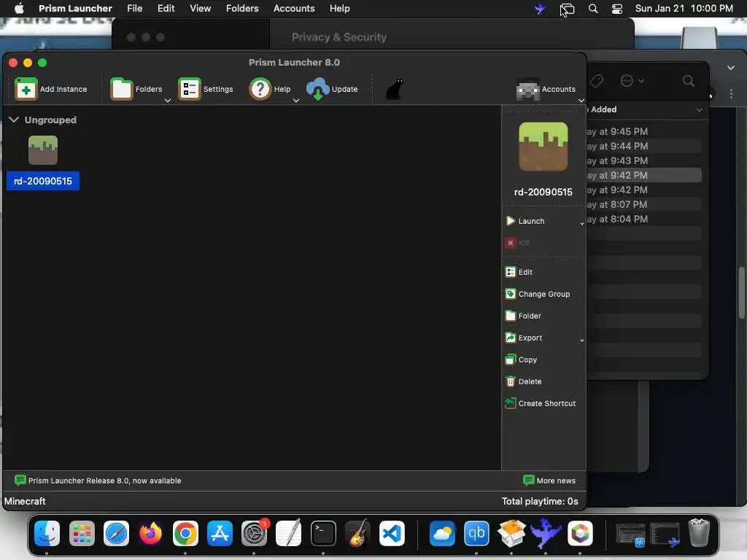Image resolution: width=747 pixels, height=560 pixels.
Task: Expand the Accounts dropdown arrow
Action: tap(581, 101)
